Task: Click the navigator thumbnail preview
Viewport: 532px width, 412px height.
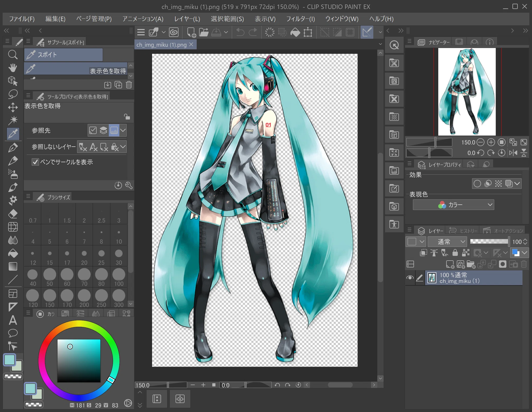Action: [x=467, y=92]
